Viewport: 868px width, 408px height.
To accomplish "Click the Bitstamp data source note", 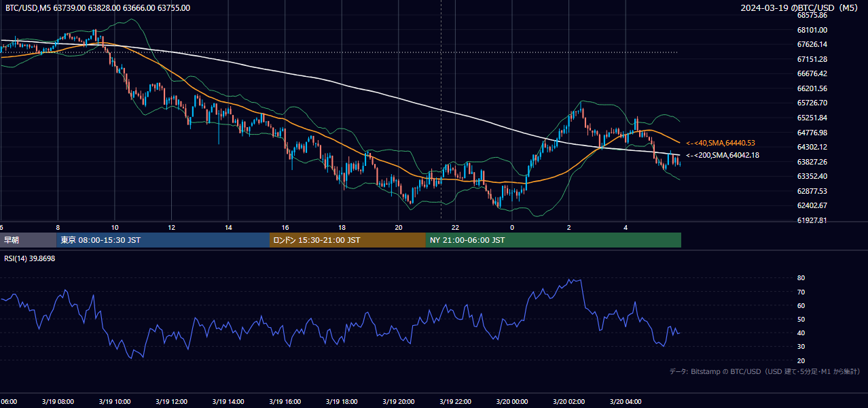I will (765, 371).
